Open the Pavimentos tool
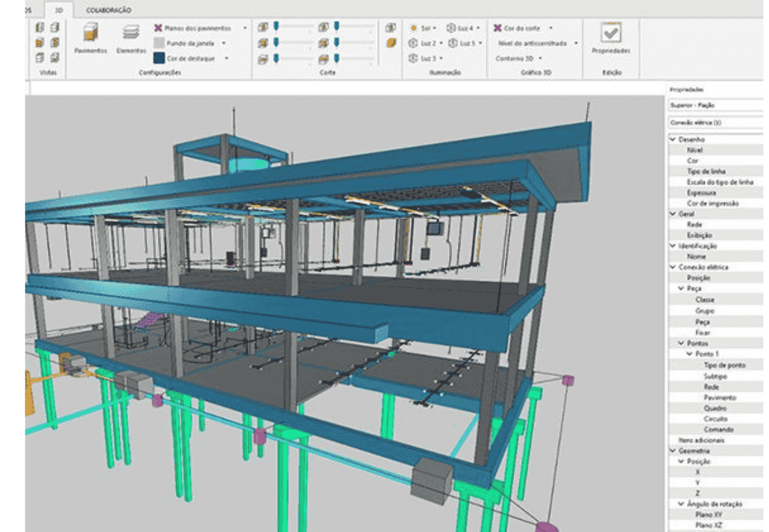 click(x=91, y=39)
